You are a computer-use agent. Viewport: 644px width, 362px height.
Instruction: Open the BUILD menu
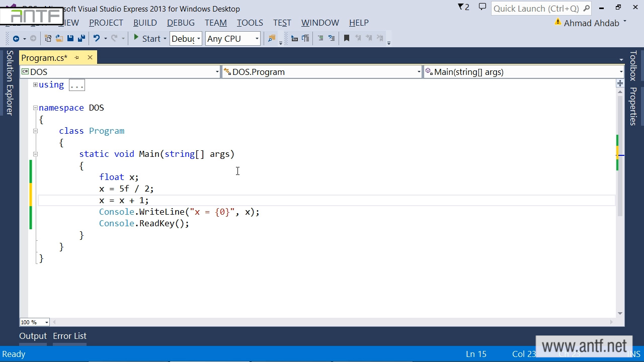coord(145,23)
